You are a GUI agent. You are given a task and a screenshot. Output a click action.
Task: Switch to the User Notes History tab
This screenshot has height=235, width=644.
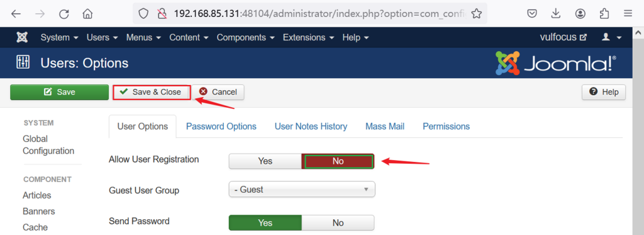(x=311, y=127)
